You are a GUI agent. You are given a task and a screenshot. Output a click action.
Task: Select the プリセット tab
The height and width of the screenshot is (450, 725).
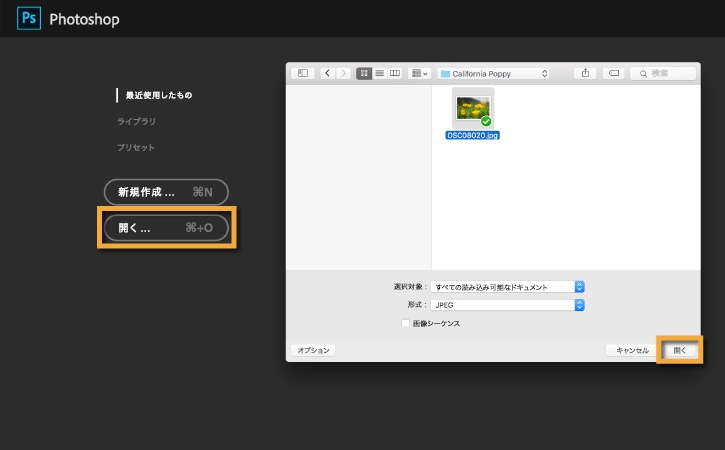point(135,147)
